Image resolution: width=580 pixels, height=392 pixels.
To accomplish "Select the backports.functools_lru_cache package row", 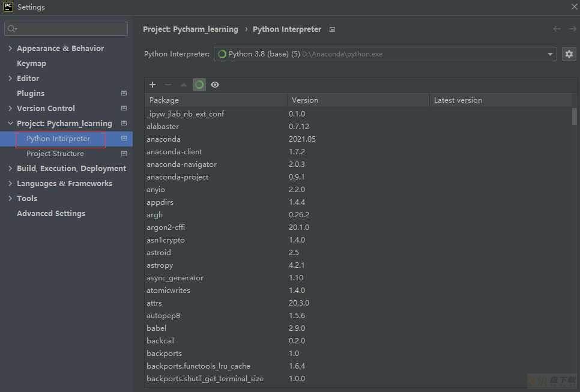I will (358, 366).
